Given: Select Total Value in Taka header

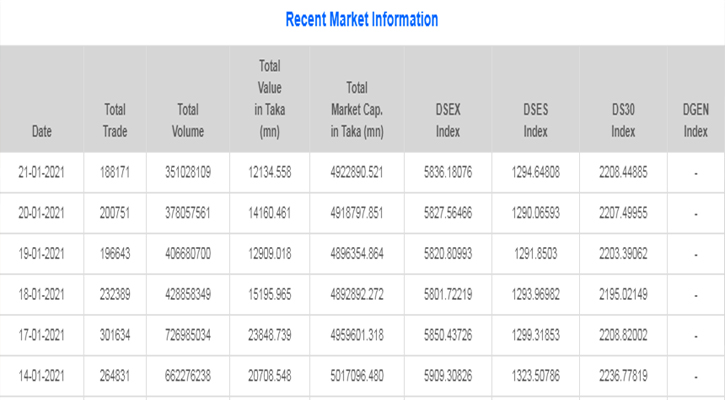Looking at the screenshot, I should click(x=269, y=98).
